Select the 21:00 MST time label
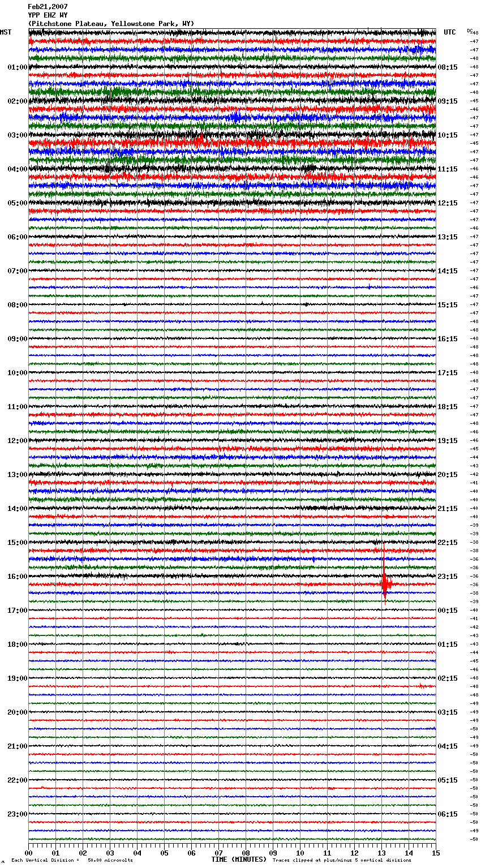This screenshot has height=868, width=481. pyautogui.click(x=17, y=746)
